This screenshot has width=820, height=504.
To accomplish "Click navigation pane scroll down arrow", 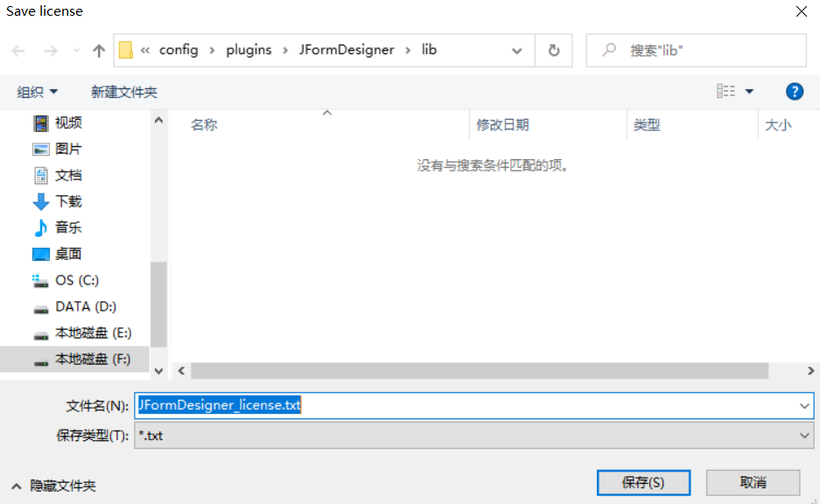I will (159, 371).
